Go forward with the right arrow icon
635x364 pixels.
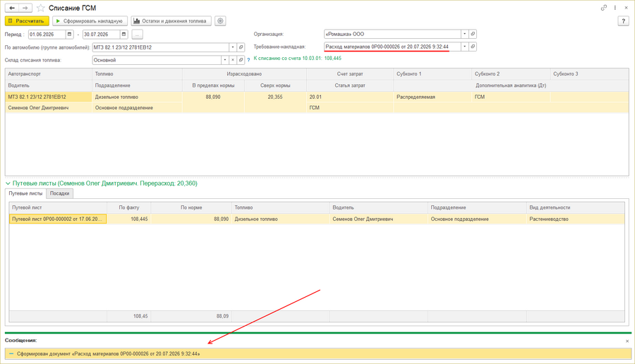[x=25, y=8]
